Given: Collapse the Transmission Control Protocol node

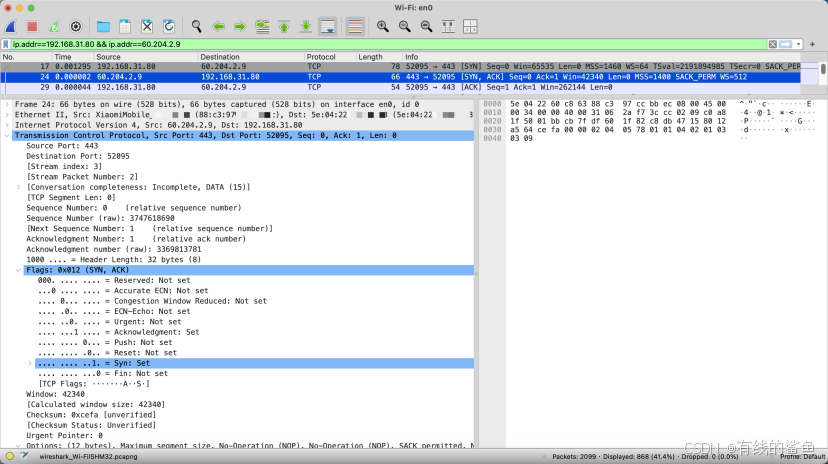Looking at the screenshot, I should [7, 136].
